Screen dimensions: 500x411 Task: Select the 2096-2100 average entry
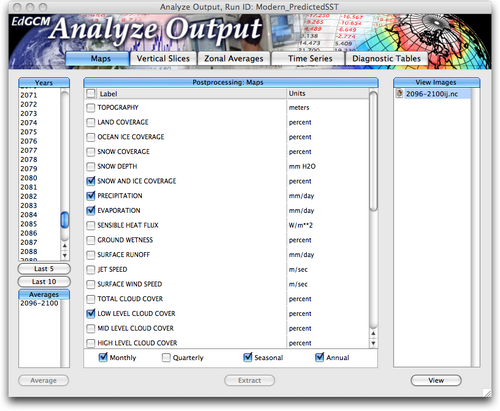(39, 303)
